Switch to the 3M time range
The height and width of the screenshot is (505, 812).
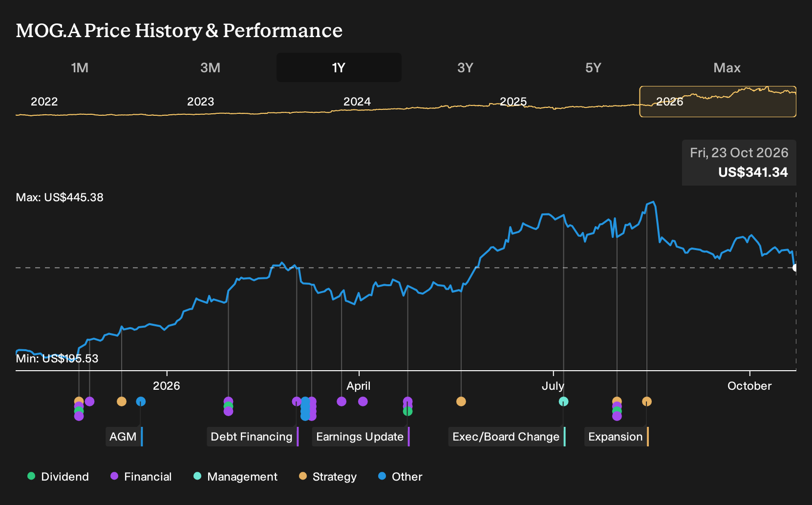pyautogui.click(x=210, y=67)
